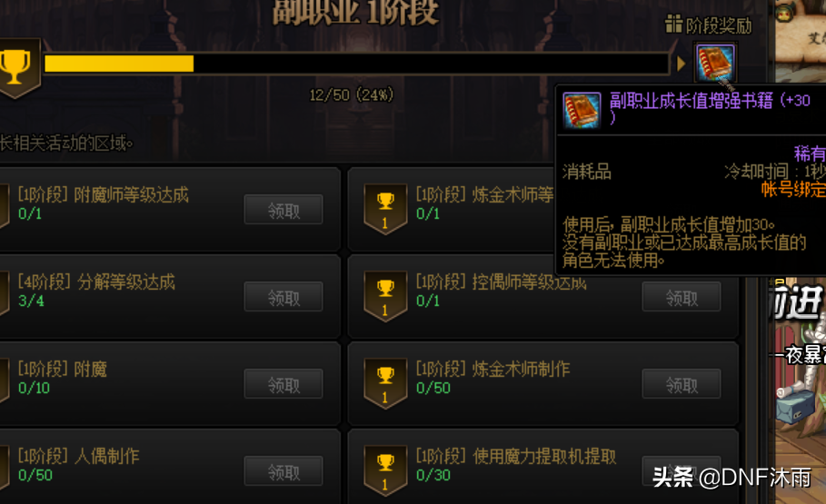
Task: Click the book icon in the item tooltip
Action: tap(582, 110)
